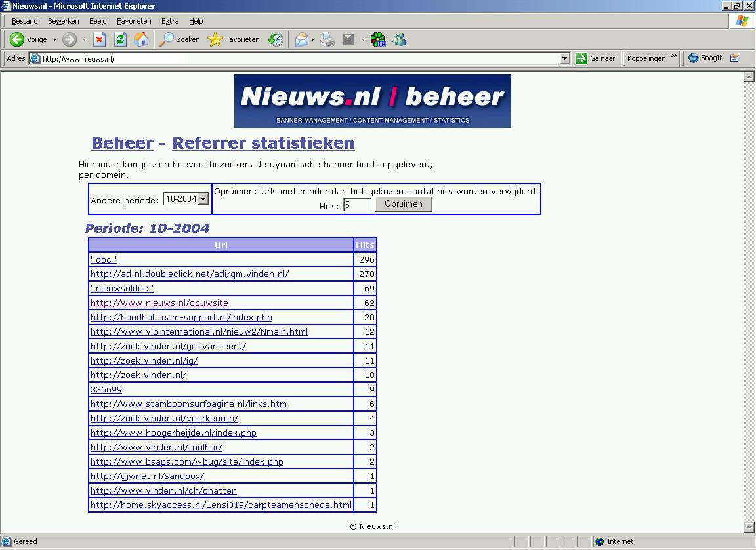Open Favorieten star panel
756x550 pixels.
[x=215, y=39]
